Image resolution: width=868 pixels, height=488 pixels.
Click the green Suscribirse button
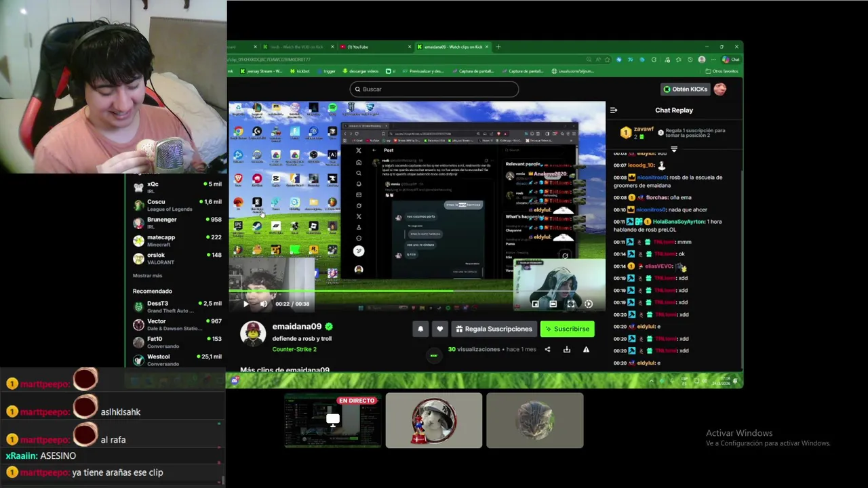click(x=567, y=329)
